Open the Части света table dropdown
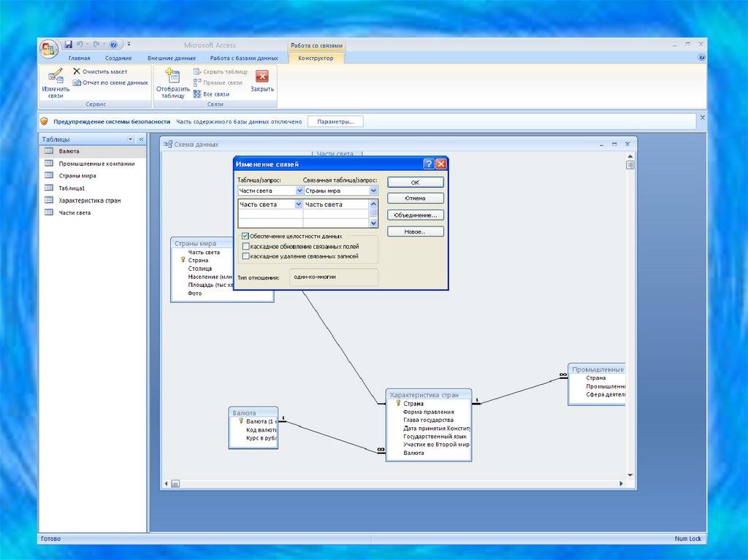 [x=299, y=191]
